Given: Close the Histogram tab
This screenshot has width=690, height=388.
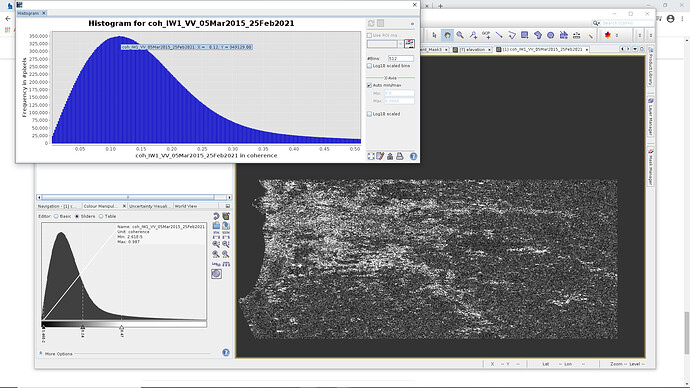Looking at the screenshot, I should click(44, 13).
